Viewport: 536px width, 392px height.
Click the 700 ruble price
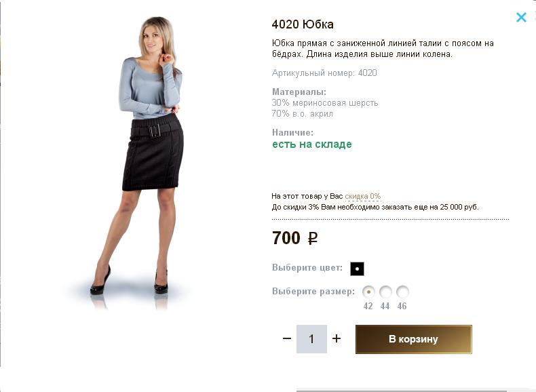coord(294,239)
